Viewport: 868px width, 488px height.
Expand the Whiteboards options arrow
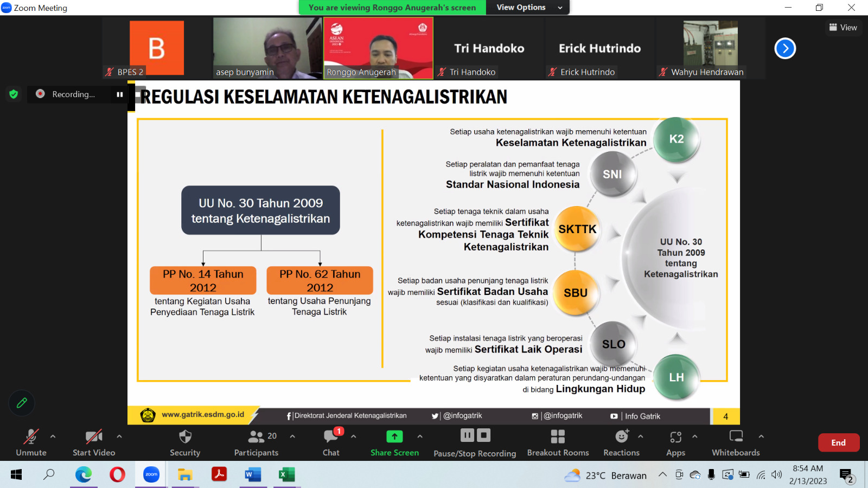[x=761, y=436]
